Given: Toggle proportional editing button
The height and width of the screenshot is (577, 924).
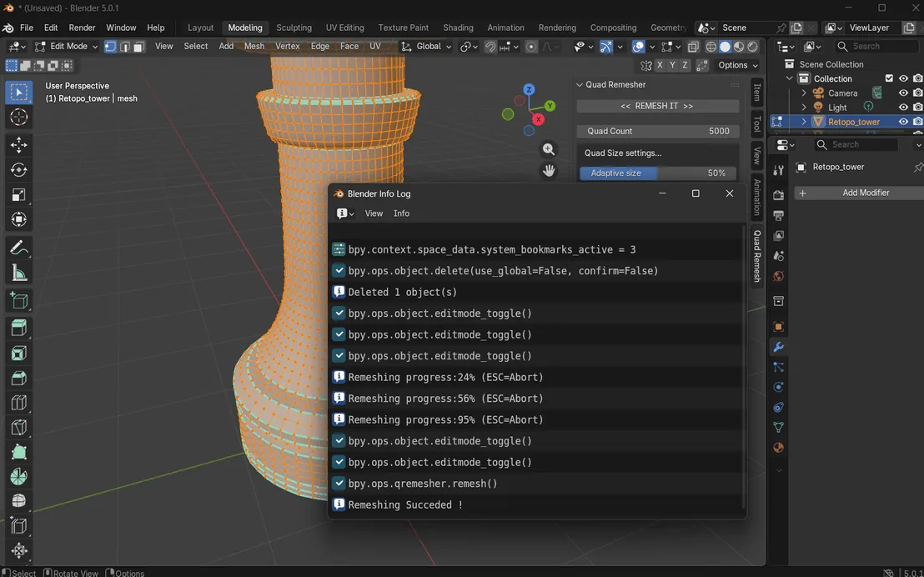Looking at the screenshot, I should 531,47.
